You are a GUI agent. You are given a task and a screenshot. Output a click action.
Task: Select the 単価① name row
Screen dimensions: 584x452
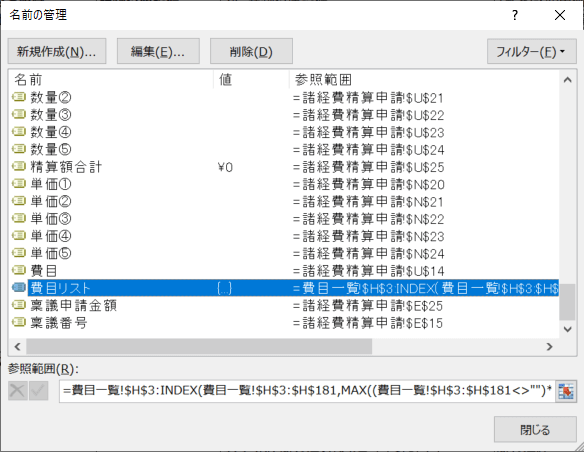(x=284, y=184)
